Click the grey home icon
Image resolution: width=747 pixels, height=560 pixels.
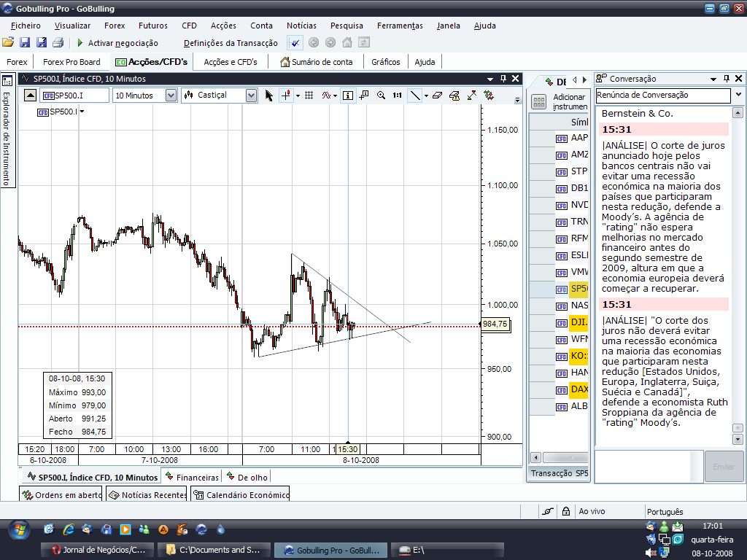pyautogui.click(x=347, y=43)
